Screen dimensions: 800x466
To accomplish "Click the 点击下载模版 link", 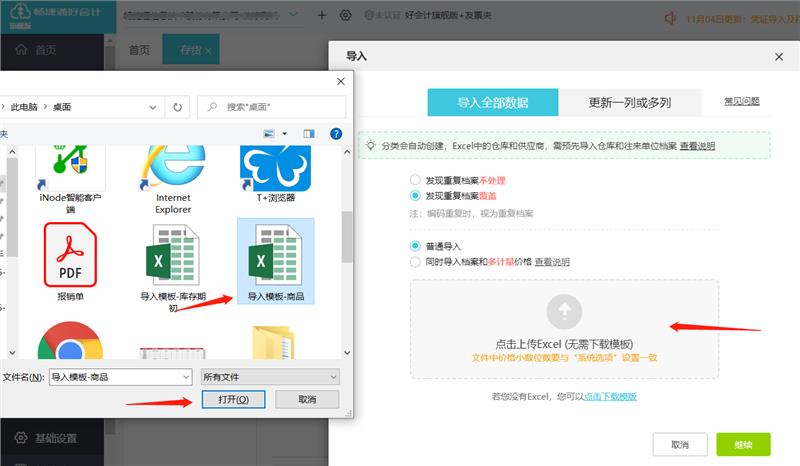I will (610, 397).
